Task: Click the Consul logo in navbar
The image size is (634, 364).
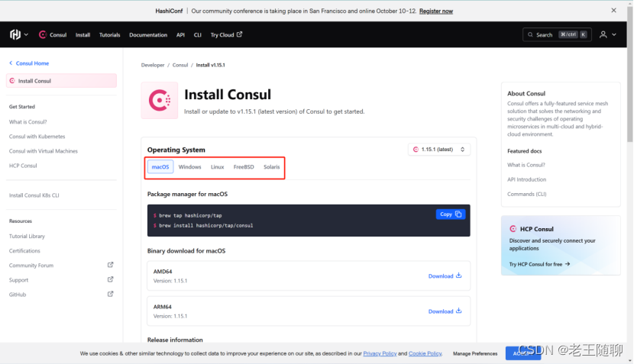Action: (x=43, y=35)
